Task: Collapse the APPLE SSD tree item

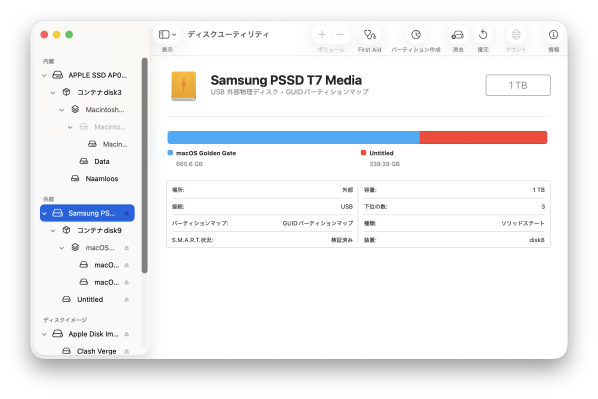Action: click(x=44, y=76)
